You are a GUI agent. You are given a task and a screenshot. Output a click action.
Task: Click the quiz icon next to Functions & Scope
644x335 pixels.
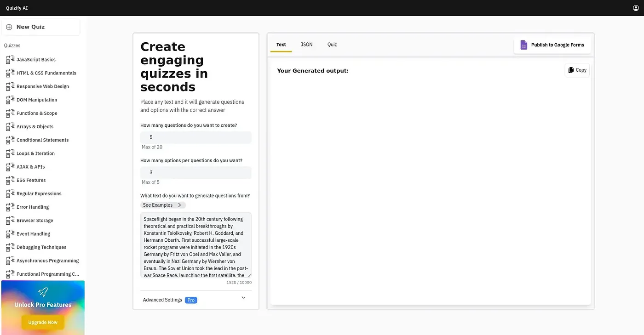(10, 113)
